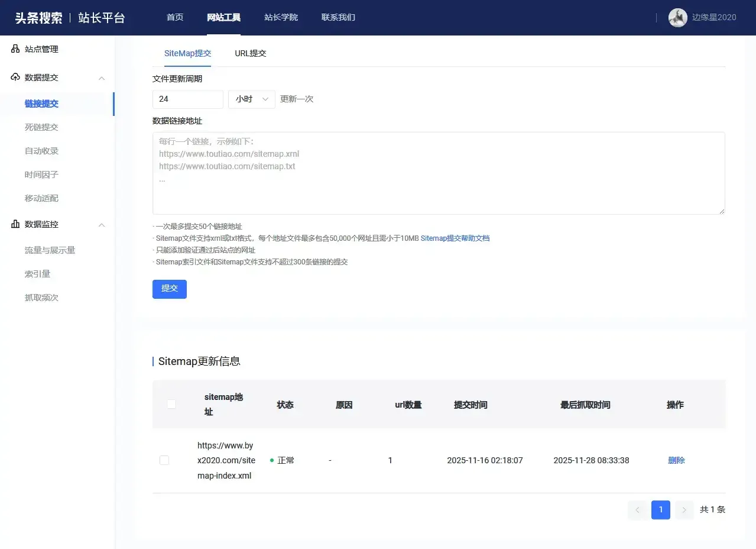
Task: Collapse the 数据监控 sidebar section chevron
Action: point(102,225)
